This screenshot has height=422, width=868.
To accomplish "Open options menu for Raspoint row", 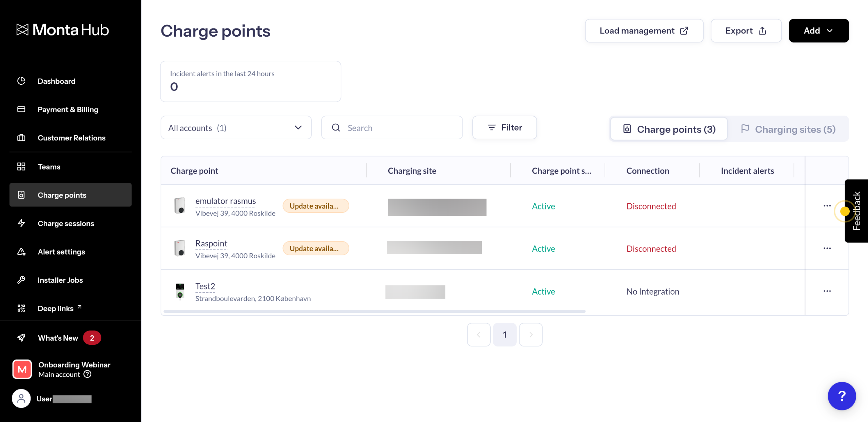I will (827, 248).
